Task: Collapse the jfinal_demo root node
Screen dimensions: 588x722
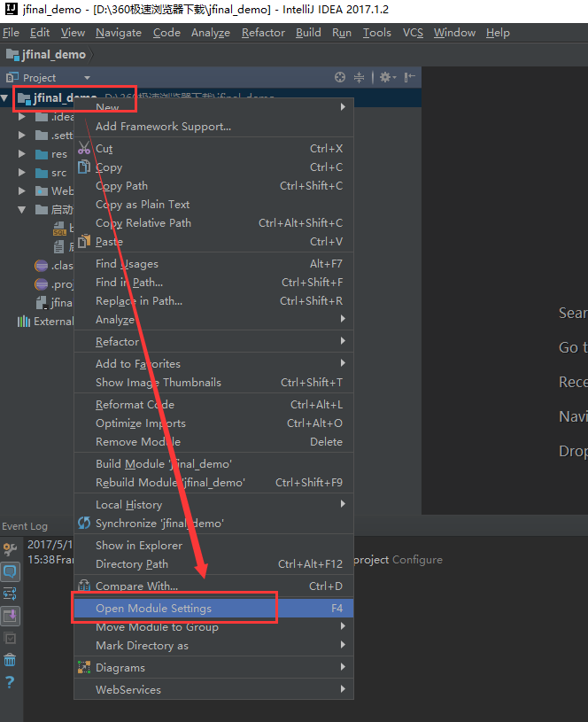Action: (x=4, y=97)
